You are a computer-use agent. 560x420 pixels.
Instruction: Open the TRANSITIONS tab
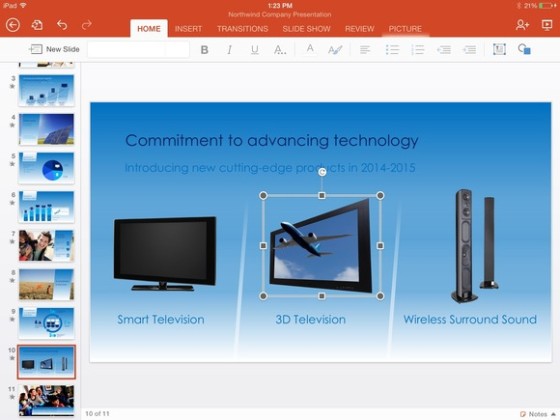(242, 29)
